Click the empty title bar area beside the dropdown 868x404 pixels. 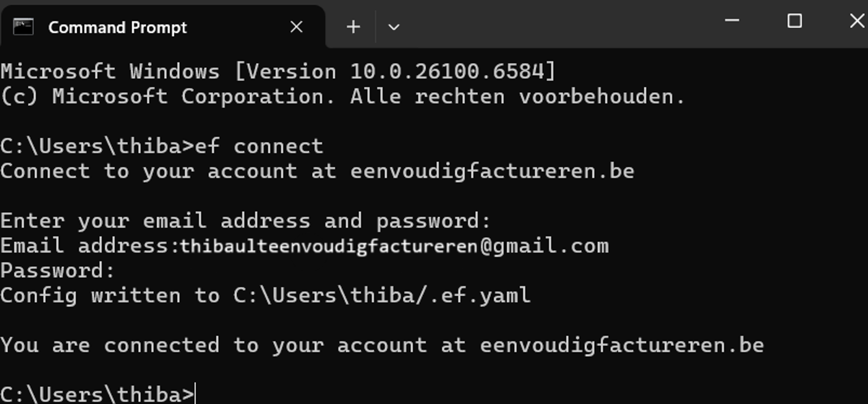[x=560, y=24]
